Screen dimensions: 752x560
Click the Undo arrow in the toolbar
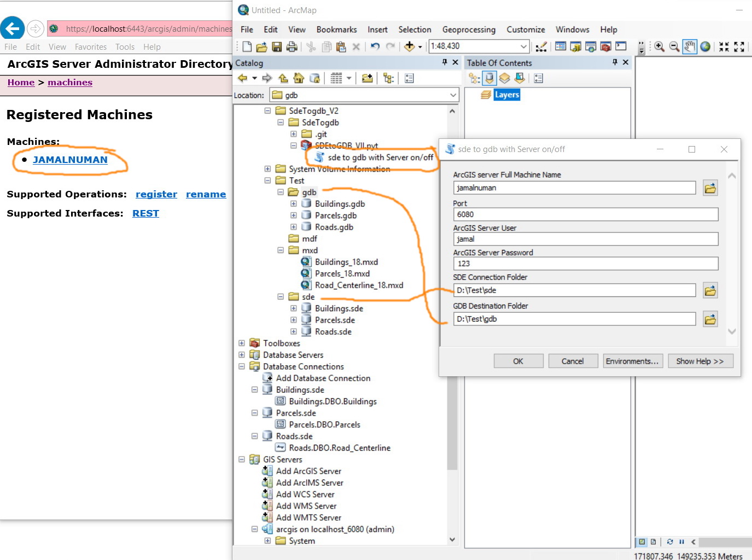pyautogui.click(x=375, y=46)
